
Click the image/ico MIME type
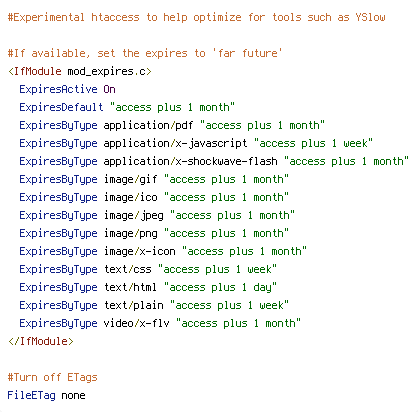[130, 197]
